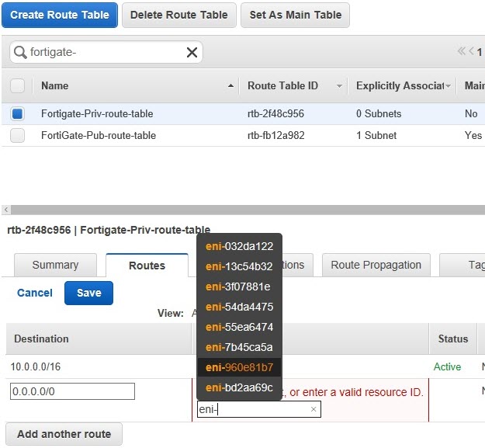485x448 pixels.
Task: Clear the fortigate- search filter
Action: point(192,52)
